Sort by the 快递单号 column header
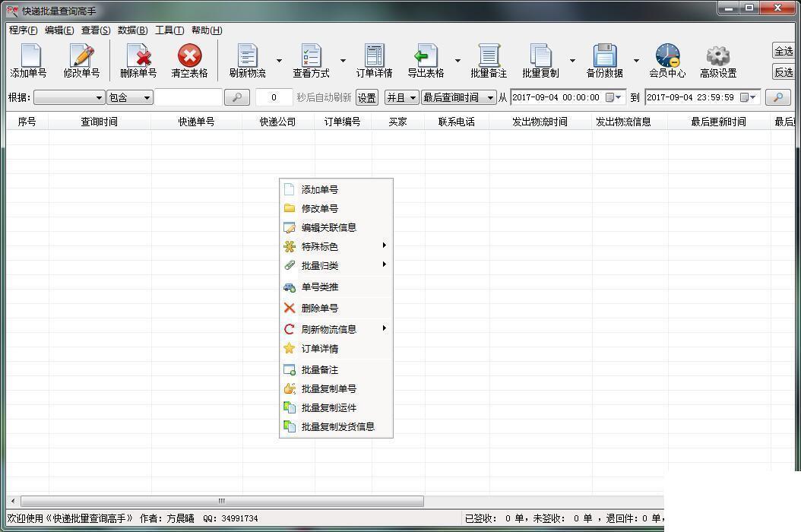 pyautogui.click(x=196, y=122)
